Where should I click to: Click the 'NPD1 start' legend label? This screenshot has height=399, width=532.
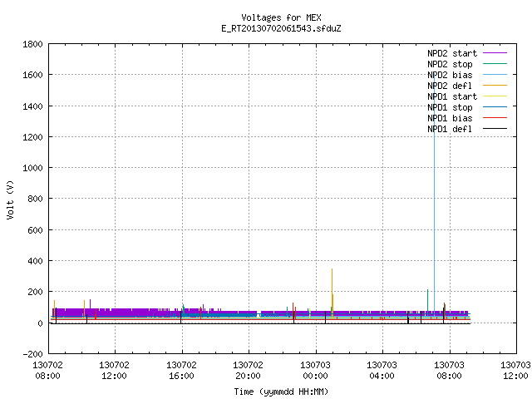452,96
